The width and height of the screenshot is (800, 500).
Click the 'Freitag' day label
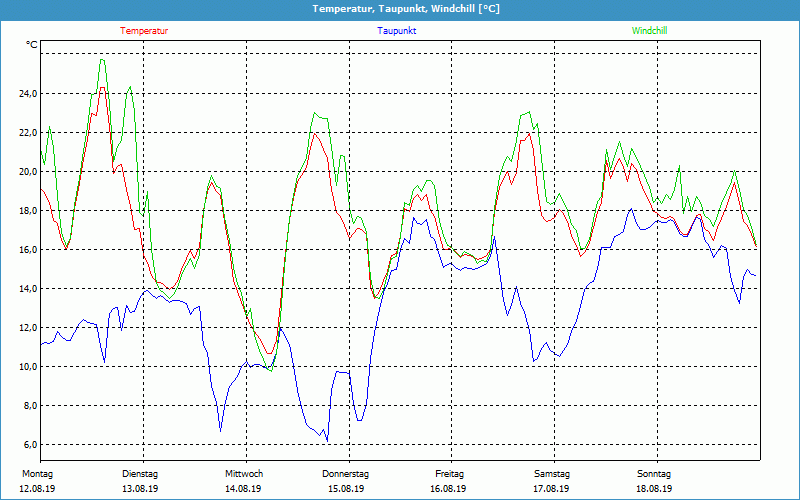(x=449, y=474)
